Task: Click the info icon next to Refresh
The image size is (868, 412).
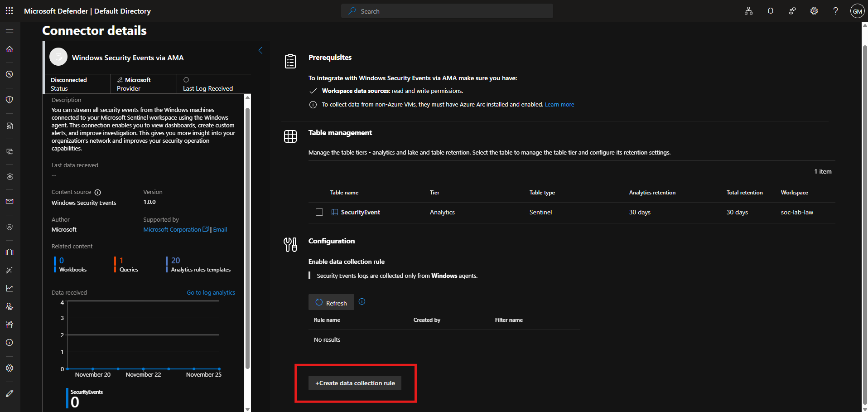Action: coord(362,301)
